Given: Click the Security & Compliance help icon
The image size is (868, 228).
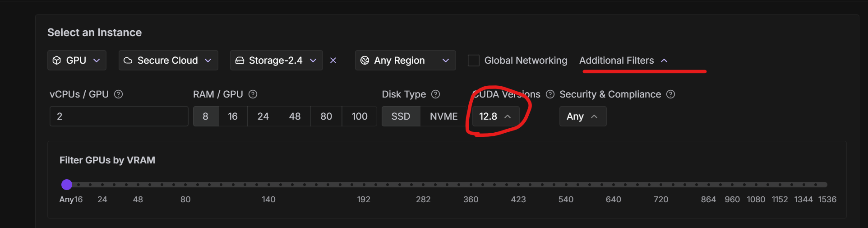Looking at the screenshot, I should tap(670, 94).
